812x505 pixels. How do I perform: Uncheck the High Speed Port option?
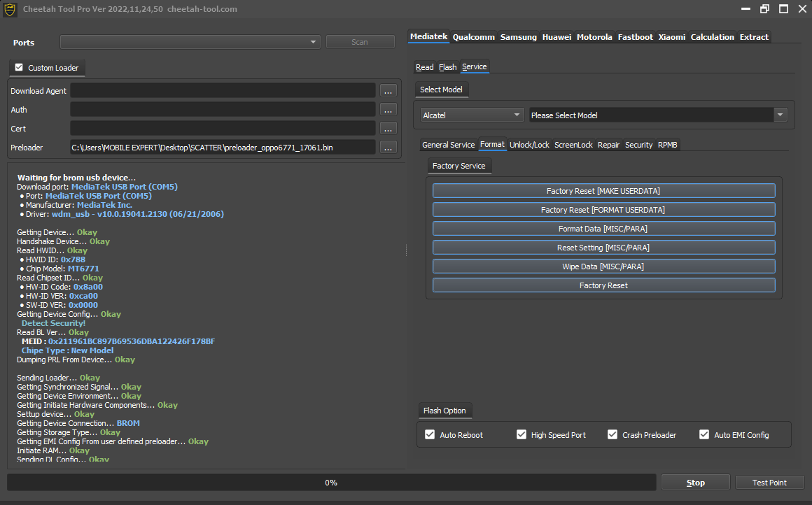521,434
